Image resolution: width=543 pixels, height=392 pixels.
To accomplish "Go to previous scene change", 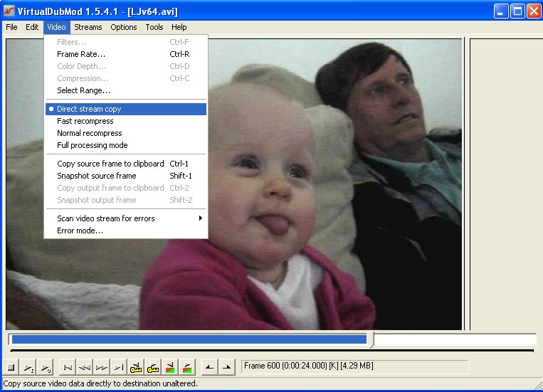I will pyautogui.click(x=169, y=367).
